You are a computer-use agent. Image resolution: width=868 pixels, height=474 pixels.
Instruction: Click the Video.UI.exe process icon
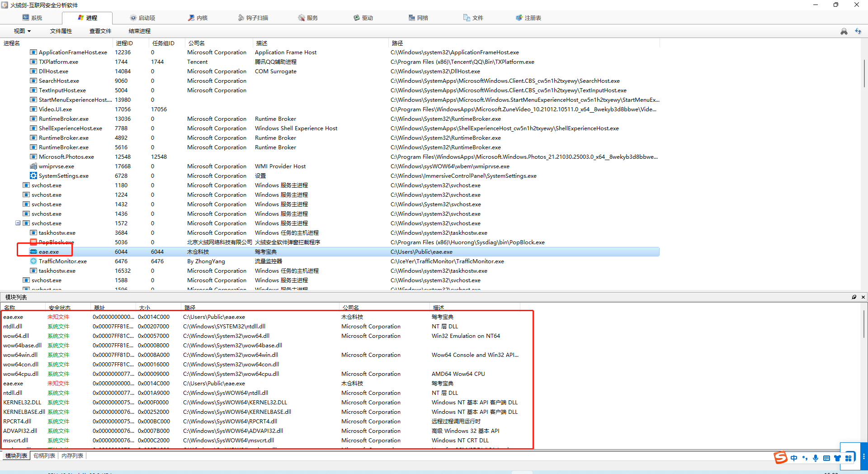pyautogui.click(x=33, y=109)
